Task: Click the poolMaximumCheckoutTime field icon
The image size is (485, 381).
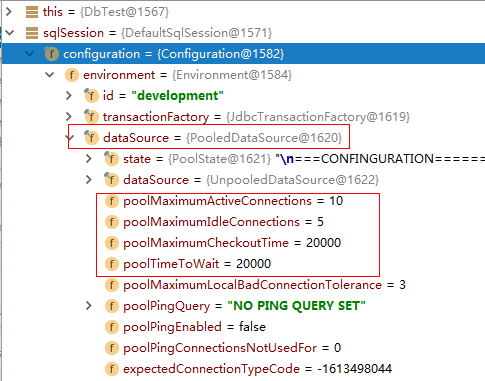Action: 112,243
